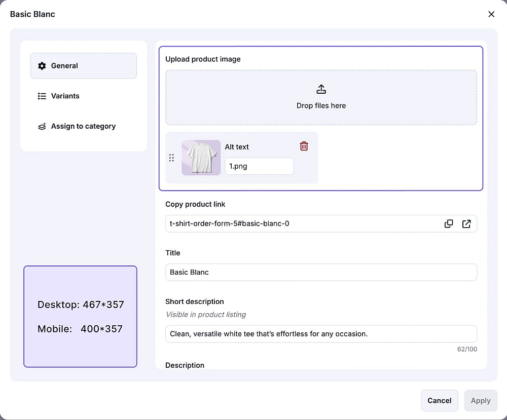507x420 pixels.
Task: Click the layers icon by Assign to category
Action: tap(42, 126)
